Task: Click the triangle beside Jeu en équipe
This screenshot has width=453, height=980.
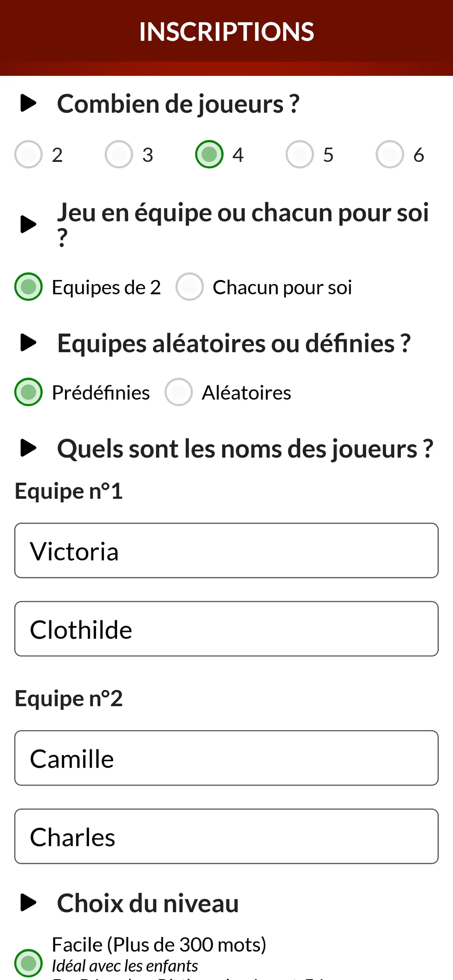Action: [x=28, y=224]
